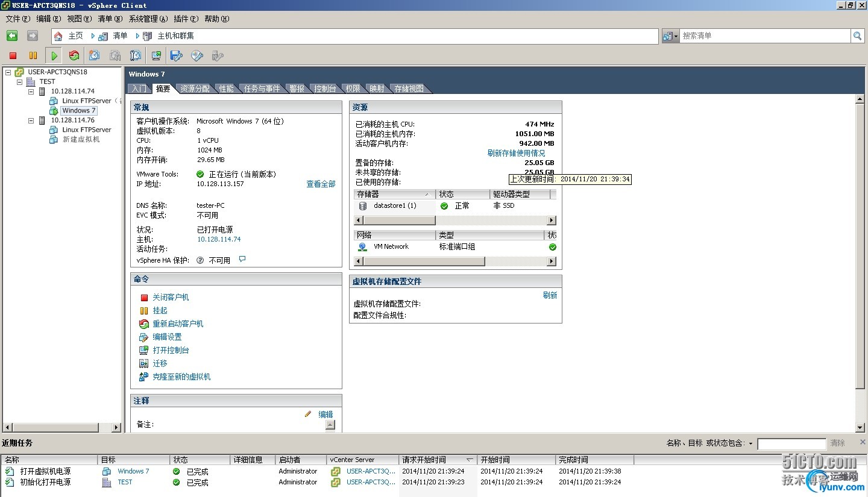868x497 pixels.
Task: Click the datastore1 (1) disk icon
Action: (x=363, y=206)
